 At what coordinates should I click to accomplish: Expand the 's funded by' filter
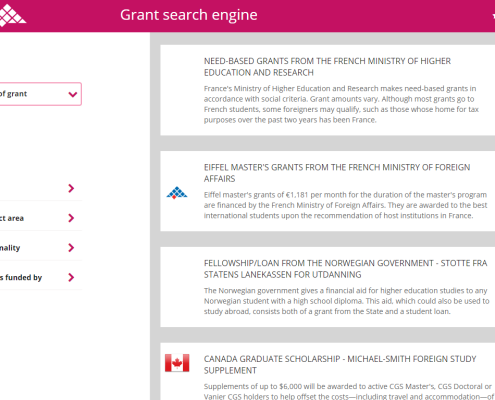(x=40, y=277)
